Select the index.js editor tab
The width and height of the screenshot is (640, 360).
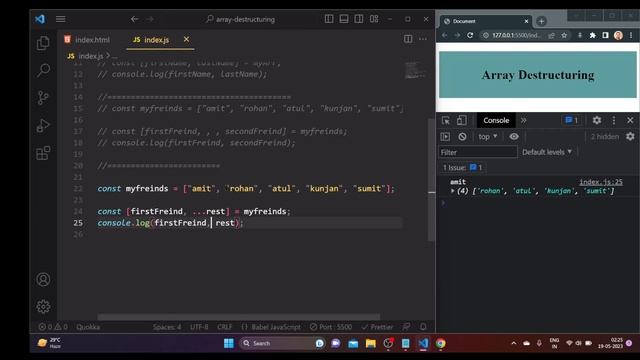151,40
